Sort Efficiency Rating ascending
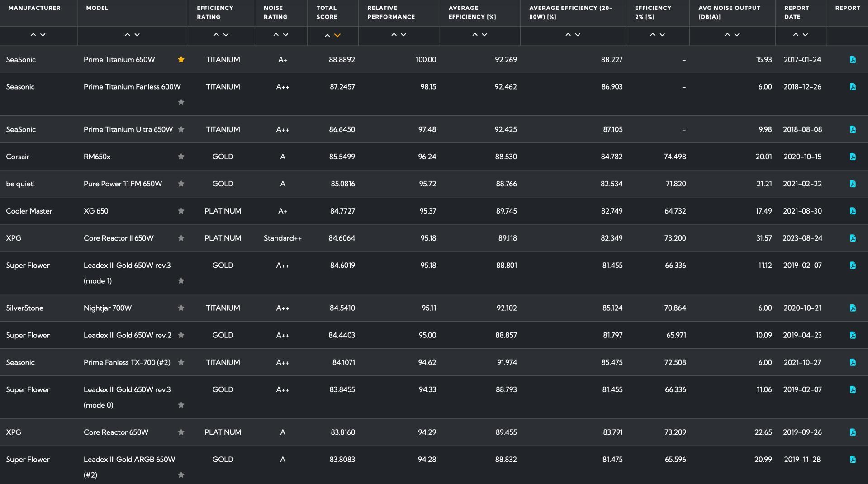 (216, 35)
